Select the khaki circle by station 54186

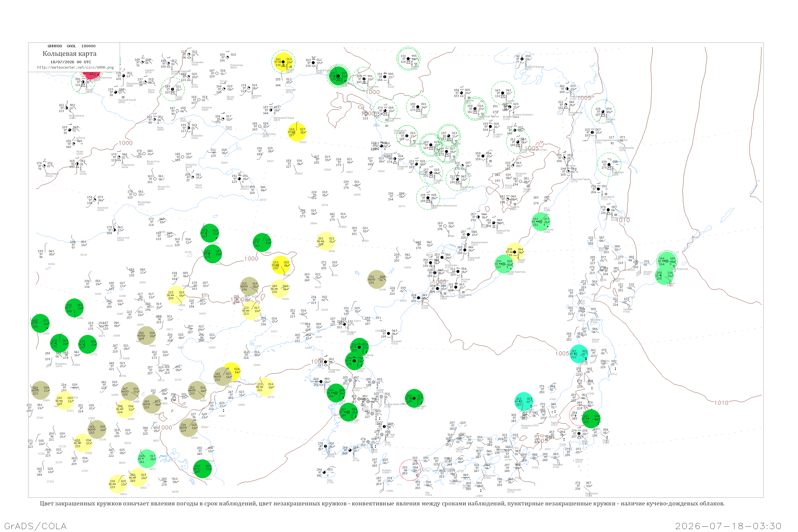coord(377,279)
